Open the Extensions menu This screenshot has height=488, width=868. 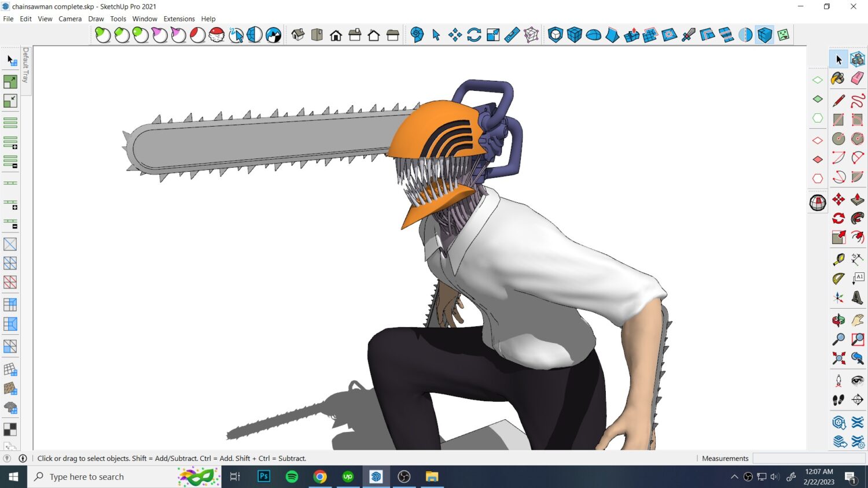(x=179, y=19)
